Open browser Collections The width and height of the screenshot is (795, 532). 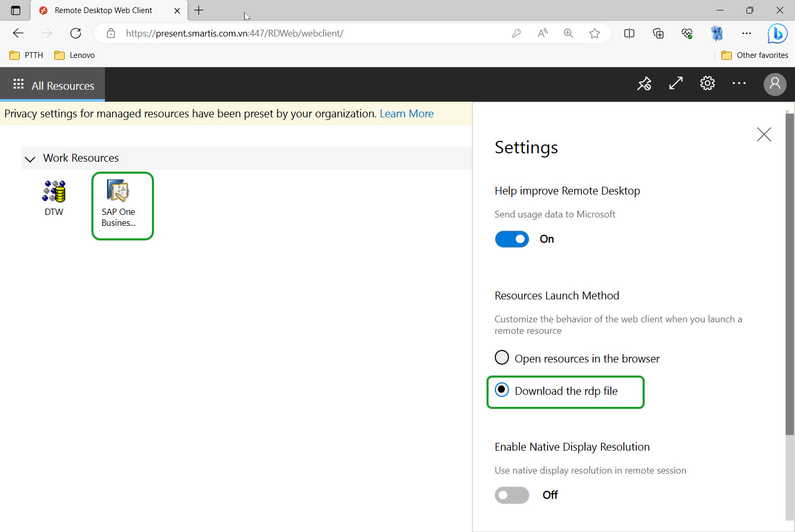(x=658, y=33)
